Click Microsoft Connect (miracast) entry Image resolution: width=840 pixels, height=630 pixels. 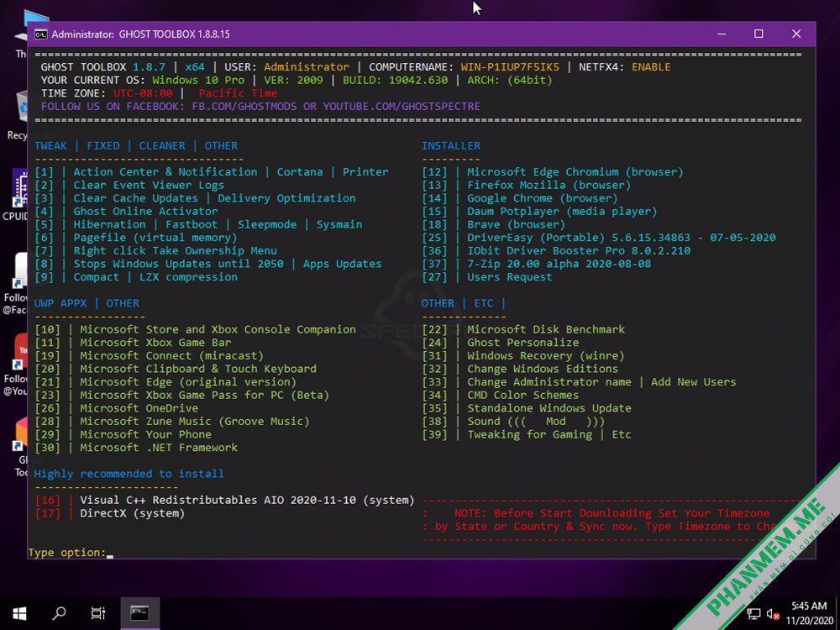point(149,355)
